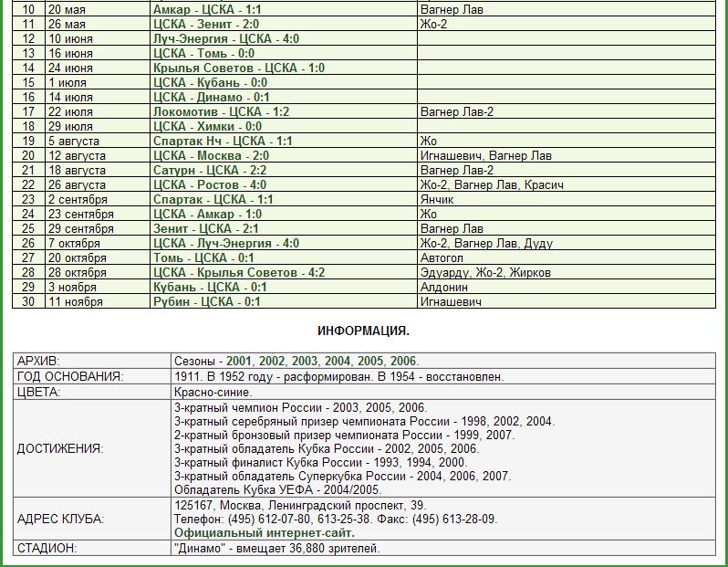Click scorers cell Жо-2, Вагнер Лав, Красич

point(567,185)
